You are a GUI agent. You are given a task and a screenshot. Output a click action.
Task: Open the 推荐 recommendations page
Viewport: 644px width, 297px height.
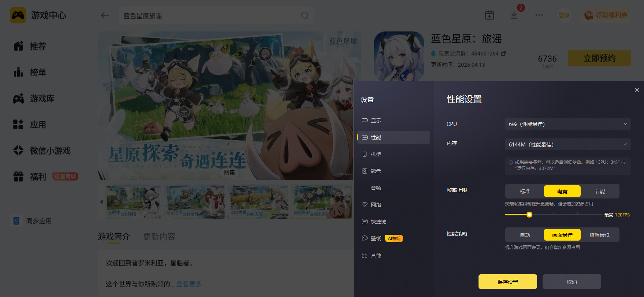pyautogui.click(x=30, y=47)
